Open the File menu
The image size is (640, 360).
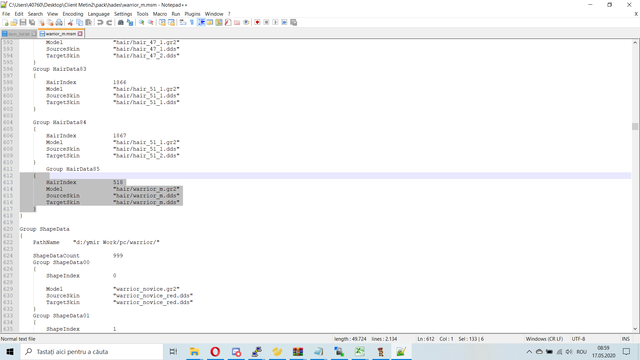(6, 14)
